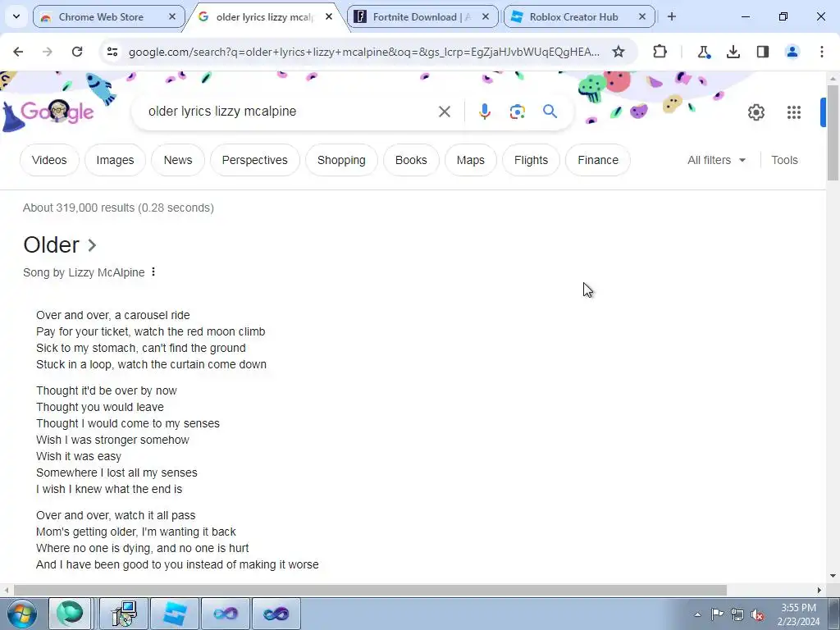The height and width of the screenshot is (630, 840).
Task: View site information icon in address bar
Action: click(112, 52)
